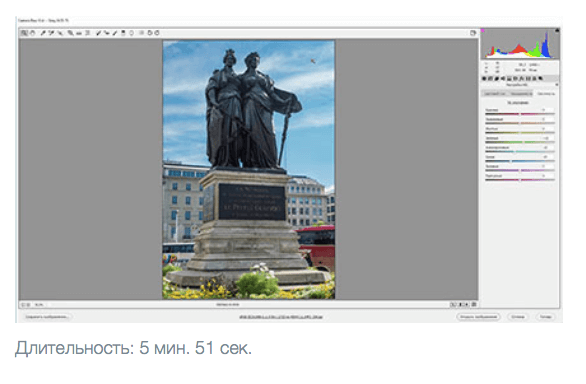
Task: Rotate image 90° clockwise
Action: (x=157, y=33)
